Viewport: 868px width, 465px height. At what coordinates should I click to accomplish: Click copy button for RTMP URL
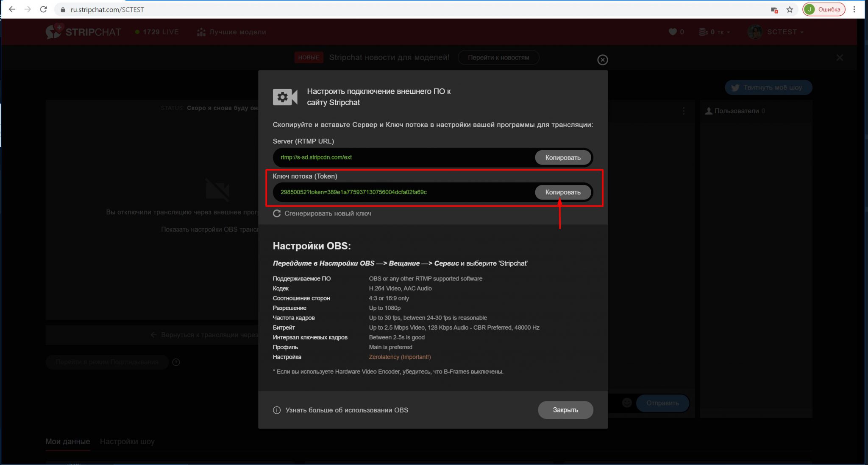click(x=563, y=157)
